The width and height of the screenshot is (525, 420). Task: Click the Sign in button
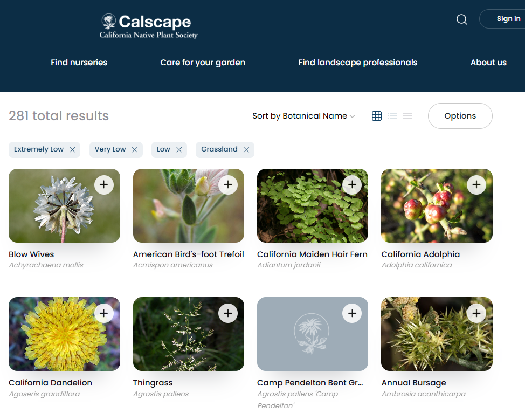point(508,18)
